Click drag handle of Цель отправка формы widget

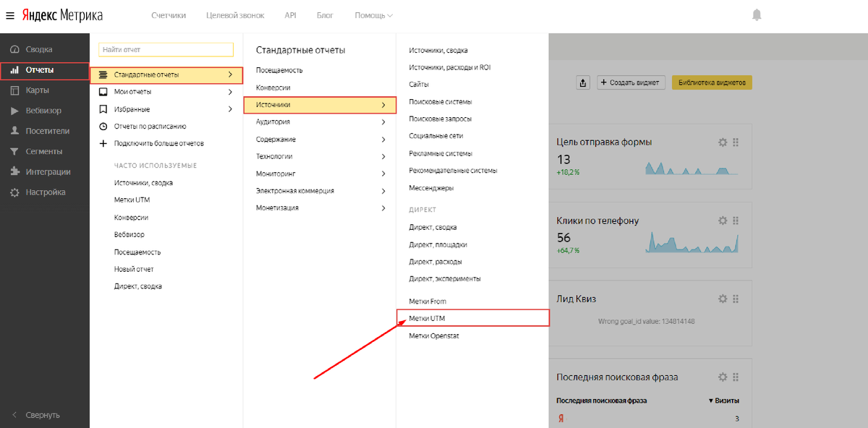coord(736,142)
